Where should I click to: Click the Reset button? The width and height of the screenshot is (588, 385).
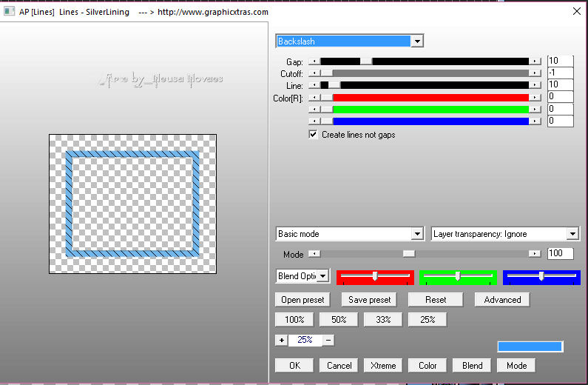(436, 300)
